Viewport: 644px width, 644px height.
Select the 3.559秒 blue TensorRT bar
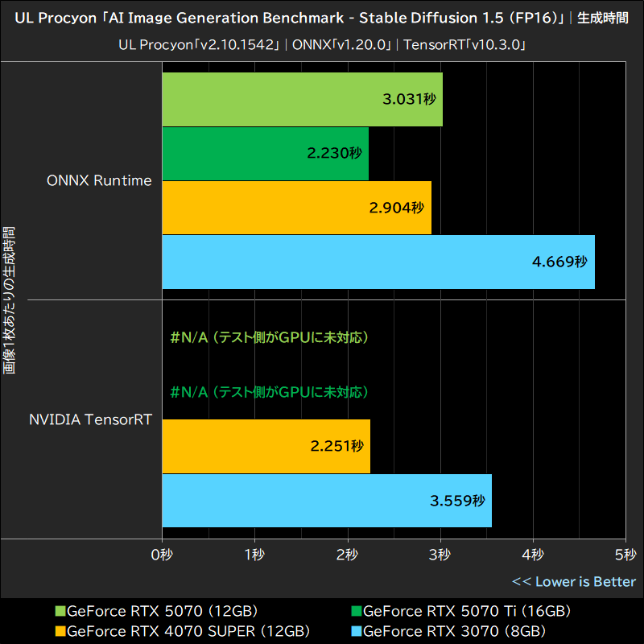coord(326,501)
